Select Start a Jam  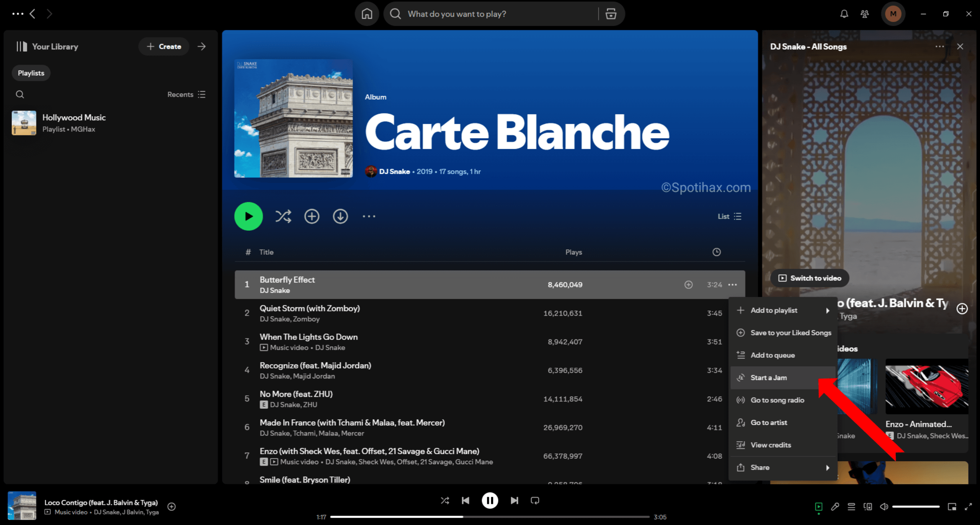tap(783, 378)
